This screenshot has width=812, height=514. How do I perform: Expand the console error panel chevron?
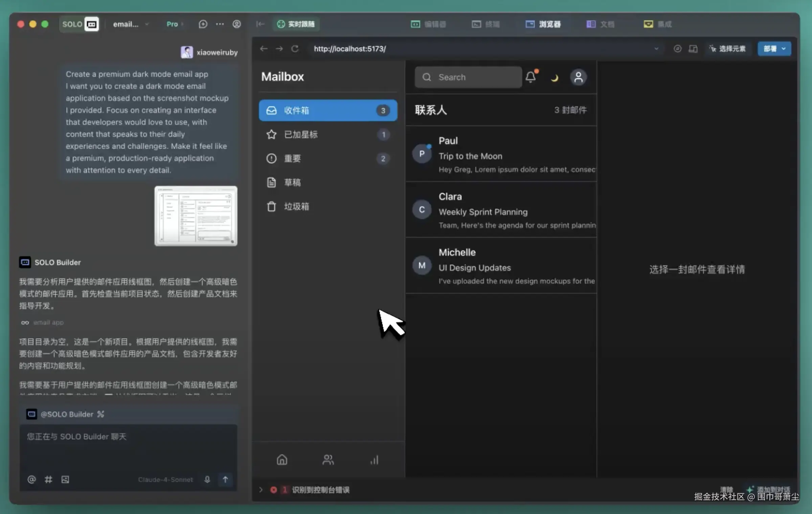coord(261,490)
